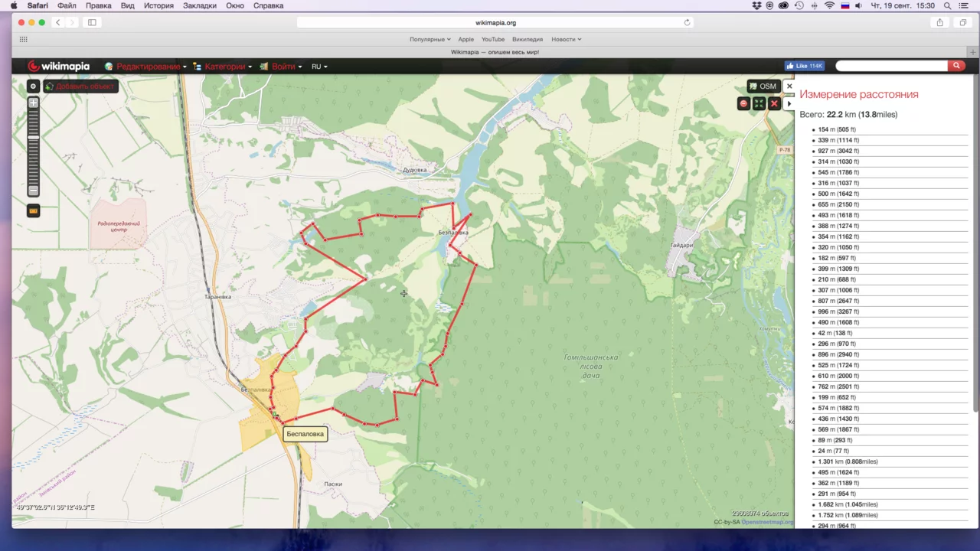Open the volume control in the menu bar

(x=859, y=5)
